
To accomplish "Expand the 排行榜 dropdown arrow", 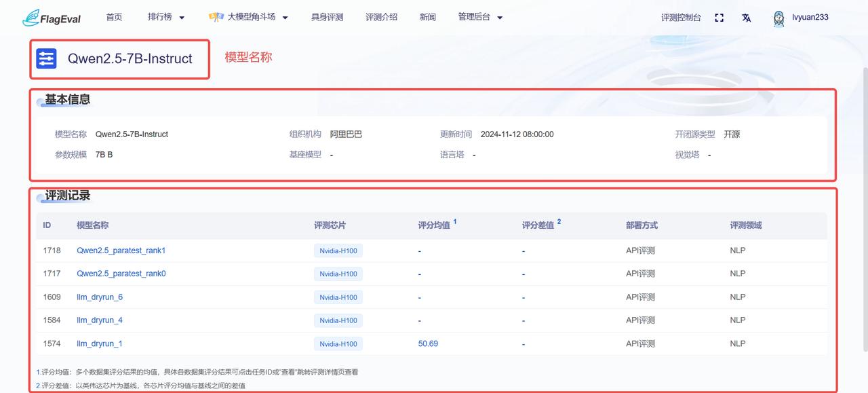I will 182,18.
